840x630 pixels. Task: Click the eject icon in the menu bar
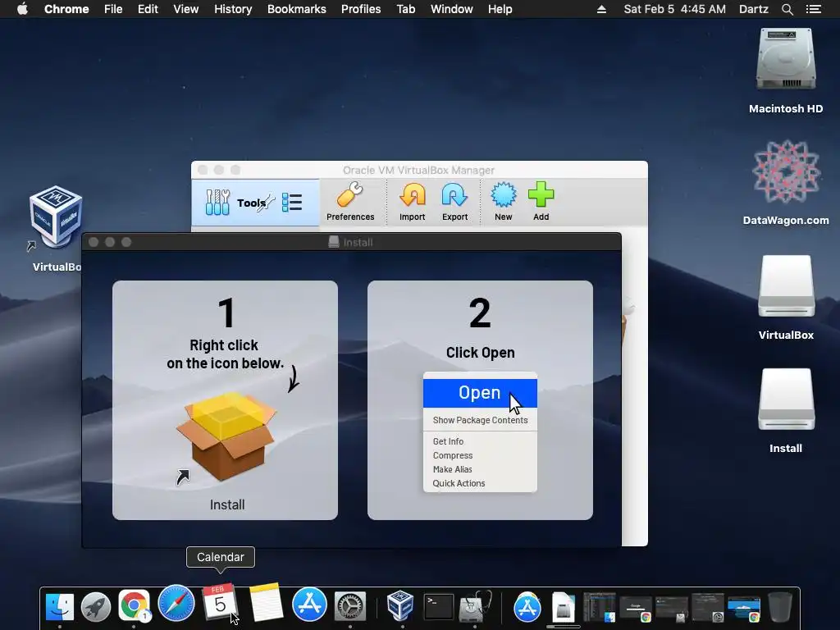pyautogui.click(x=601, y=9)
